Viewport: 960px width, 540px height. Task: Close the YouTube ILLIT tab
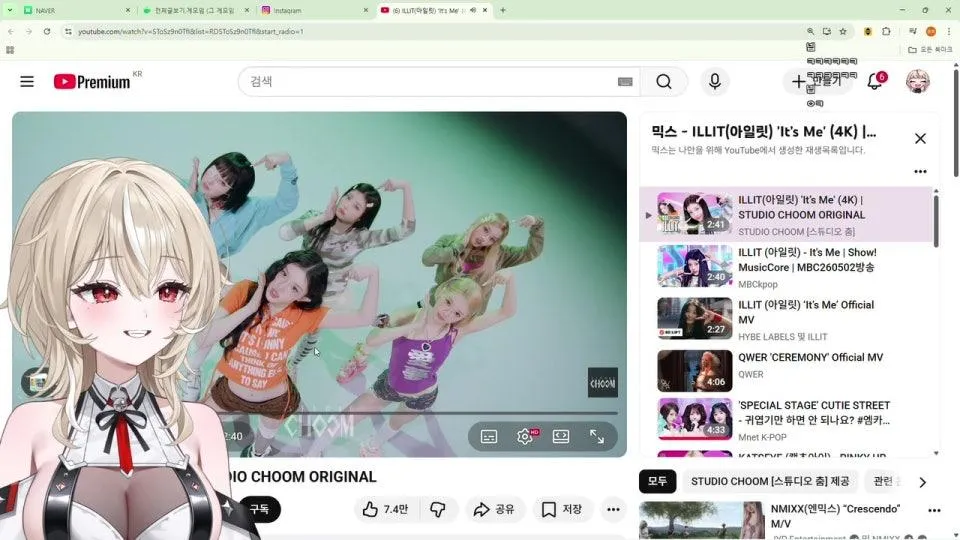pyautogui.click(x=485, y=10)
